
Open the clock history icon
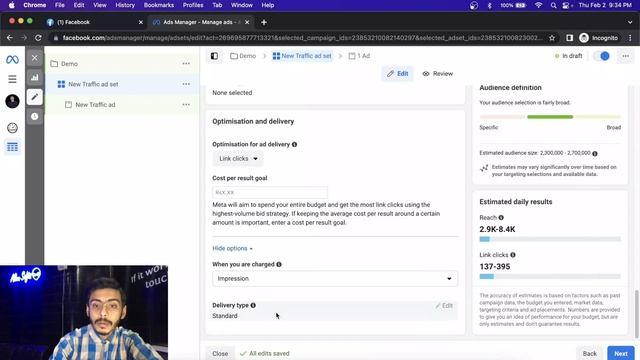35,116
